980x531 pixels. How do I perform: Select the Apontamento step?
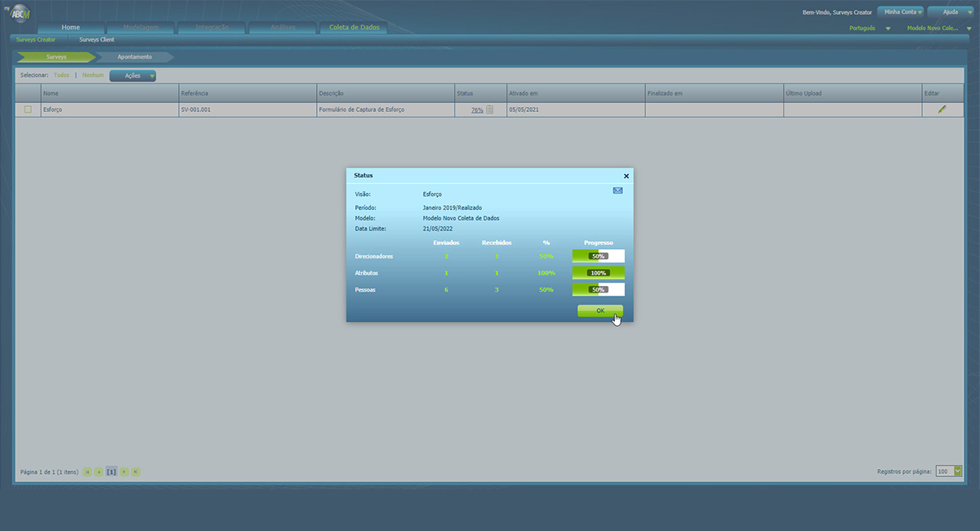coord(134,57)
